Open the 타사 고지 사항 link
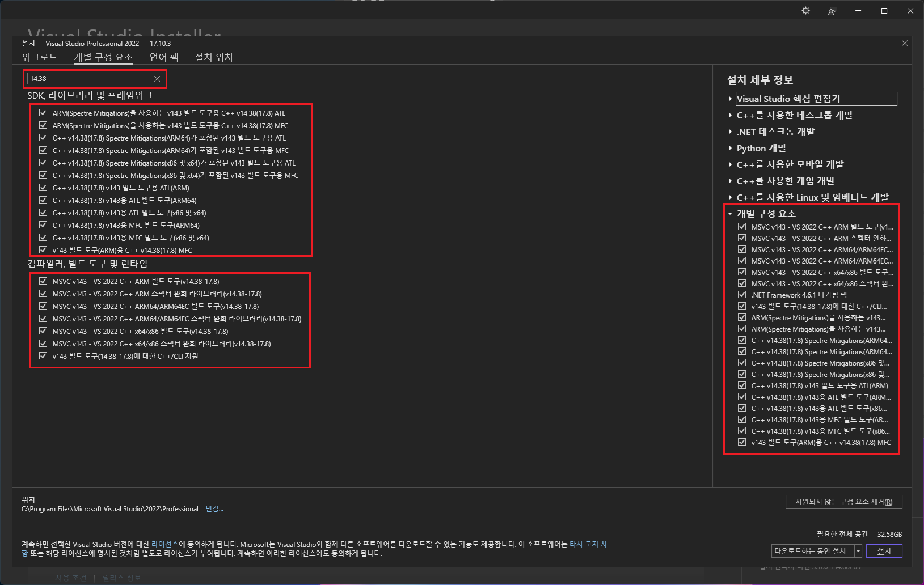This screenshot has height=585, width=924. tap(588, 544)
